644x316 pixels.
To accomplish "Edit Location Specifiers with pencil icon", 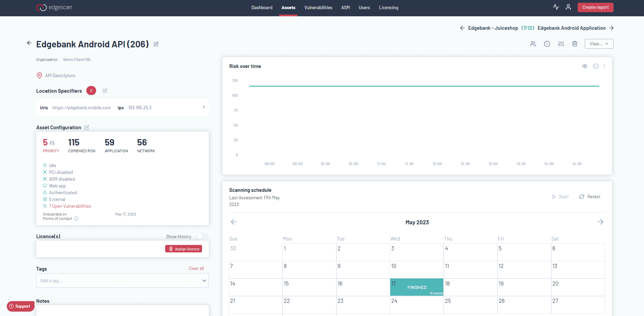I will coord(105,91).
